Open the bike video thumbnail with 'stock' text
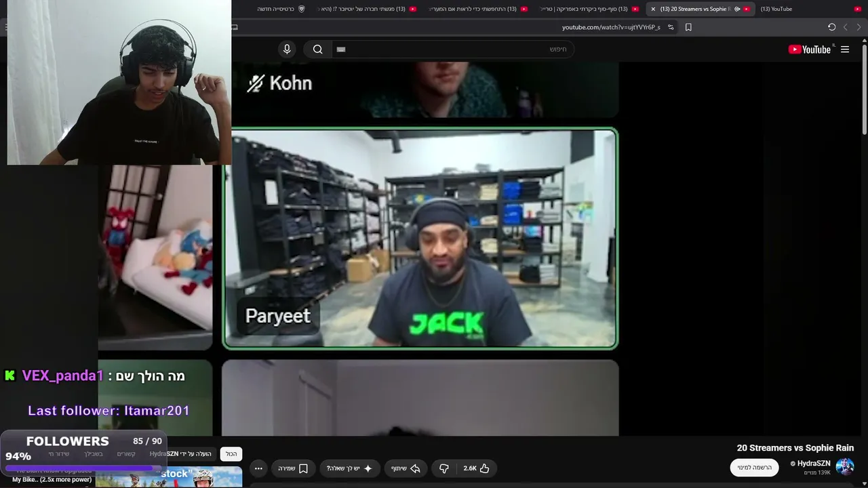Viewport: 868px width, 488px height. (169, 476)
